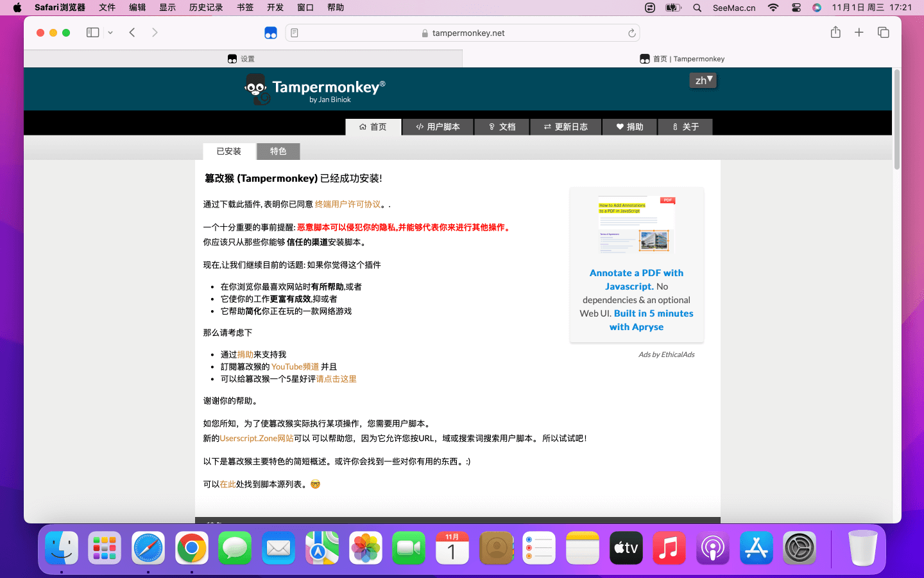Open Finder from the Dock

click(x=62, y=548)
